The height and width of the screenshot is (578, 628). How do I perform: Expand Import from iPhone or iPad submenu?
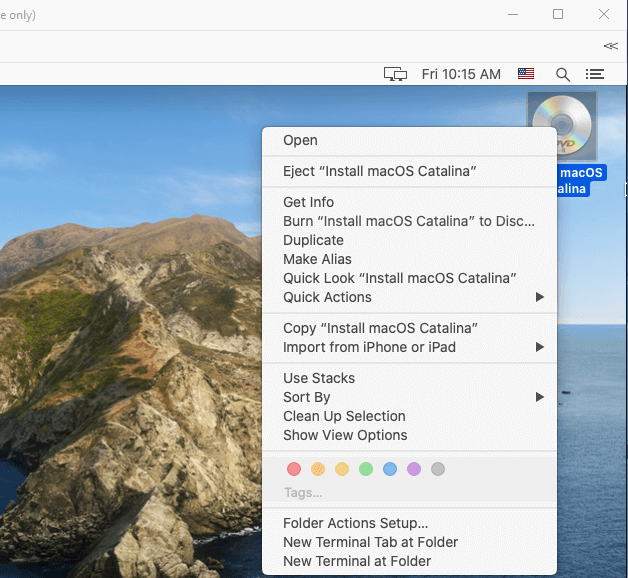[x=409, y=347]
